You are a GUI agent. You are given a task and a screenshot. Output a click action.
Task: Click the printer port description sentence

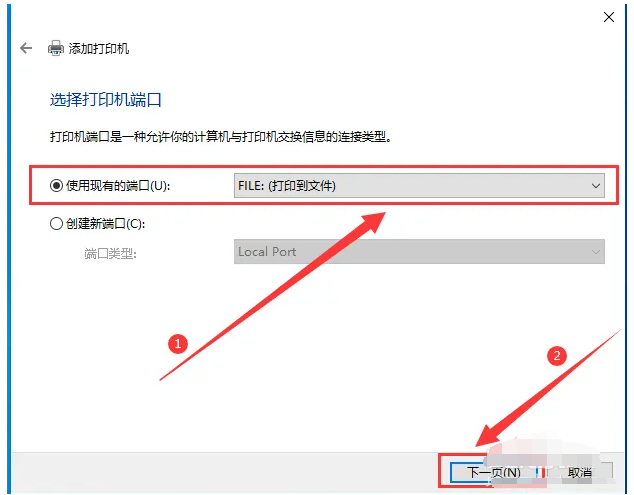221,137
